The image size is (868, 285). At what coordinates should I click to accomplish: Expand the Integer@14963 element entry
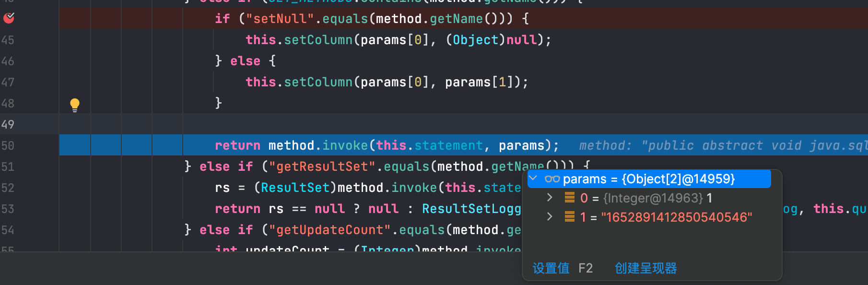click(x=550, y=198)
